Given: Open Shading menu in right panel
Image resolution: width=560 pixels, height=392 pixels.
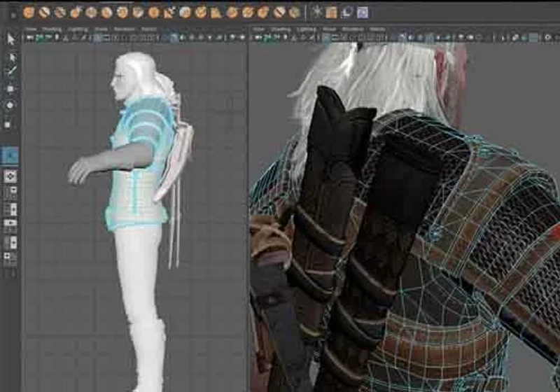Looking at the screenshot, I should point(281,29).
